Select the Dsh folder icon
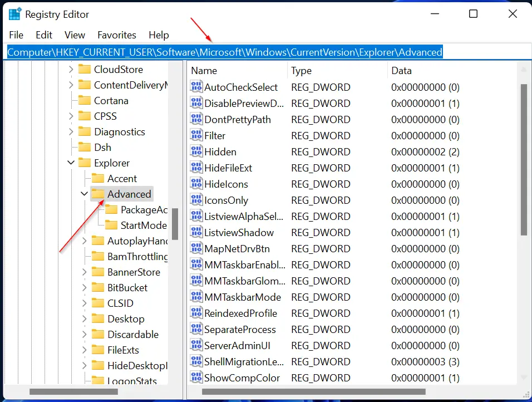The image size is (532, 402). tap(85, 147)
